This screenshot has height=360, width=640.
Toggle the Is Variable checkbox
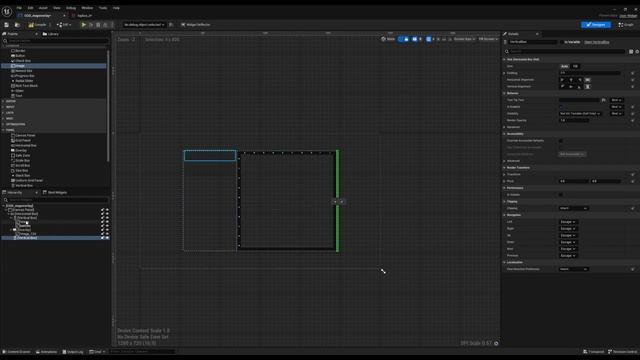(562, 42)
